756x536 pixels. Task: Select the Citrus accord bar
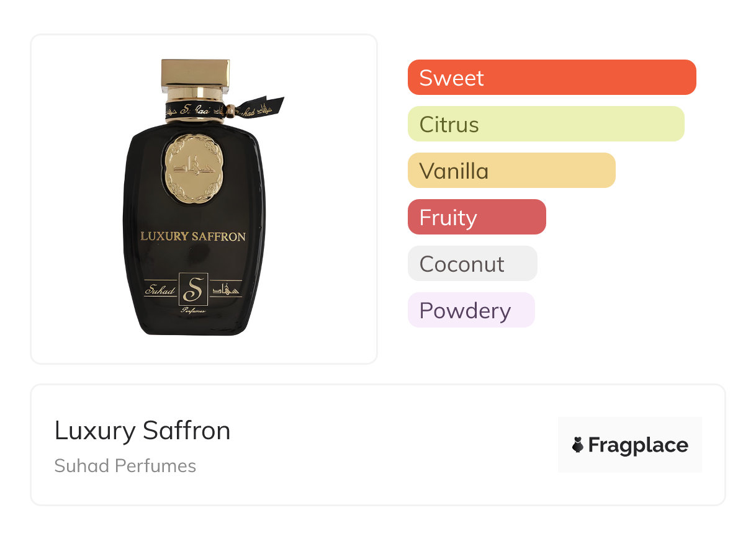coord(546,124)
